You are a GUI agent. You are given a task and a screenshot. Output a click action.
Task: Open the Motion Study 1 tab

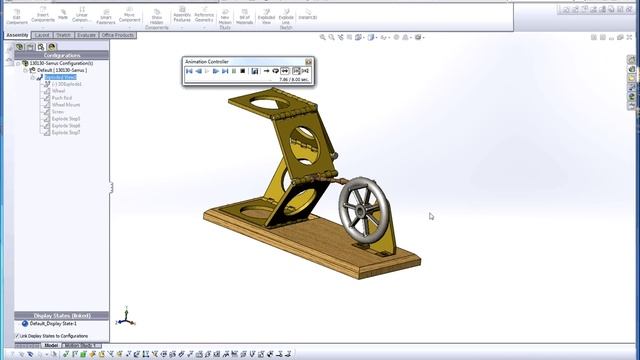pyautogui.click(x=81, y=346)
